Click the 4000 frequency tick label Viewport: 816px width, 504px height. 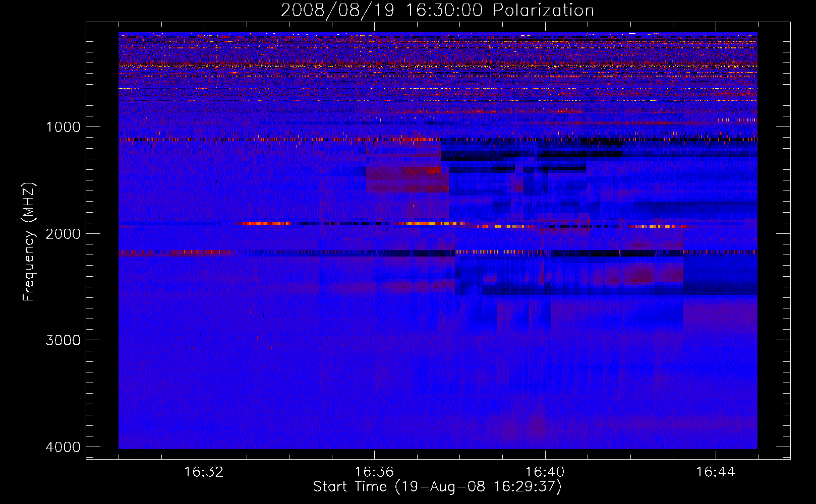[x=63, y=447]
